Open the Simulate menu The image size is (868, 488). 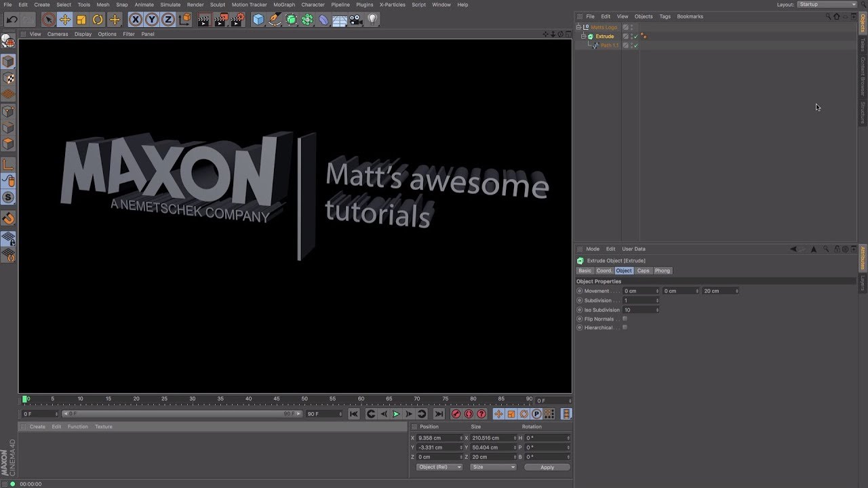coord(170,5)
